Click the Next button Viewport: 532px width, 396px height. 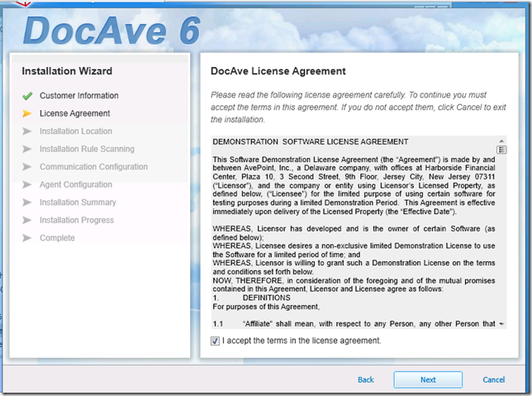tap(428, 379)
